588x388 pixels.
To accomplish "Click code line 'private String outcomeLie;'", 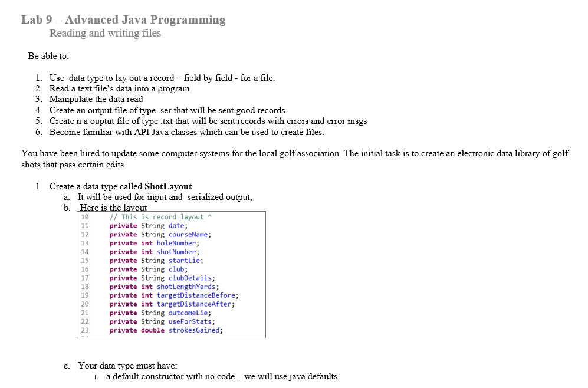I will [160, 313].
